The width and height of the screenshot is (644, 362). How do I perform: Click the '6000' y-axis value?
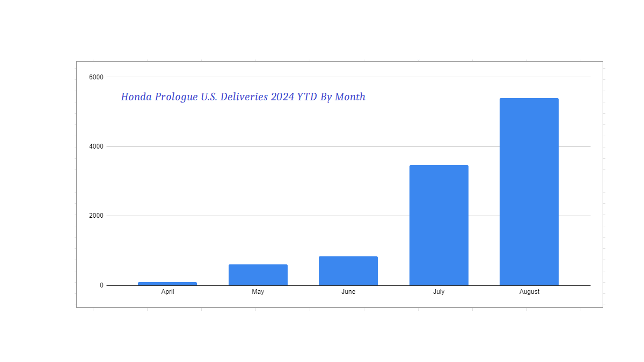pyautogui.click(x=96, y=77)
